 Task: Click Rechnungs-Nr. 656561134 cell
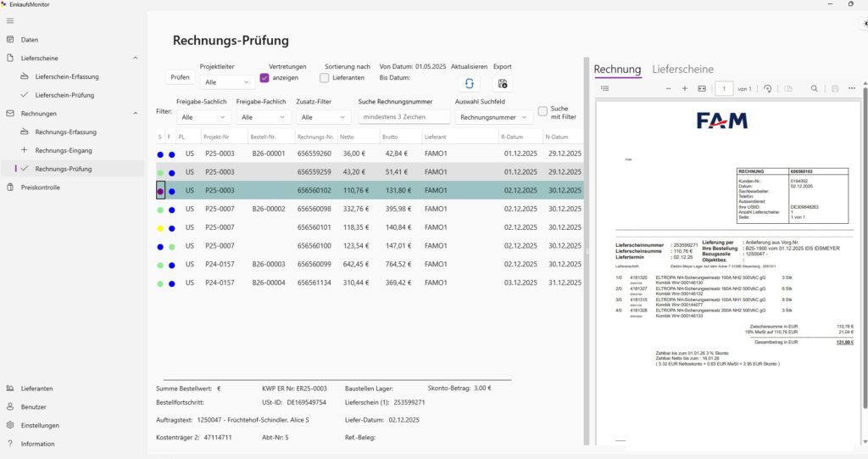(314, 283)
